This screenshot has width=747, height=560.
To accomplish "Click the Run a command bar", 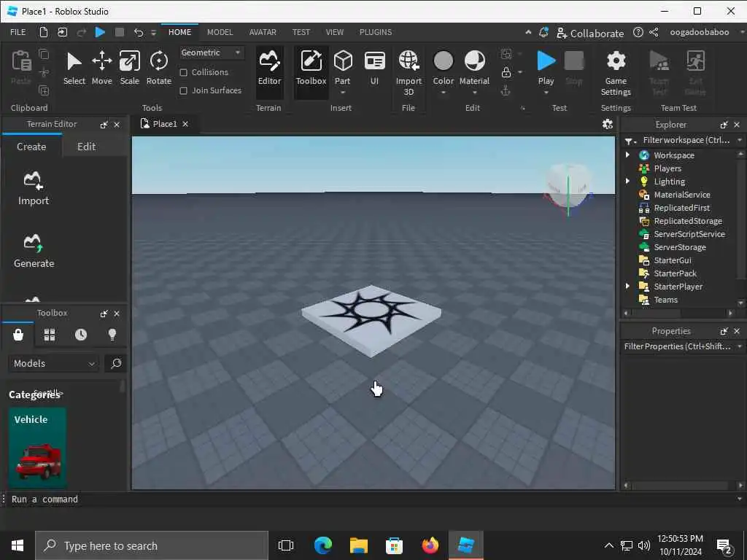I will click(x=371, y=499).
